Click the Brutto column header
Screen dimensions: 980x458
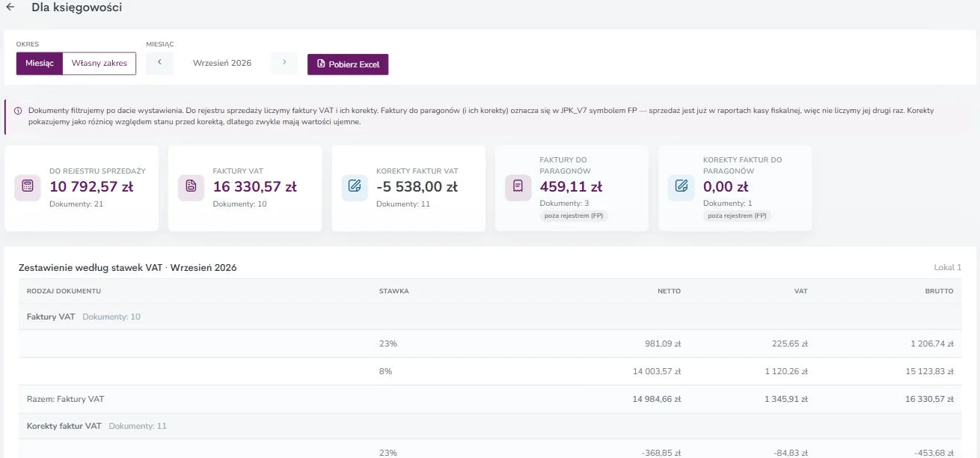point(939,291)
